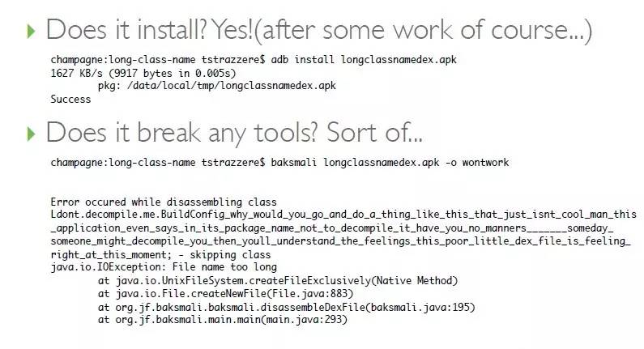This screenshot has height=349, width=644.
Task: Click the "main.main(main.java:293)" stack line
Action: coord(223,320)
